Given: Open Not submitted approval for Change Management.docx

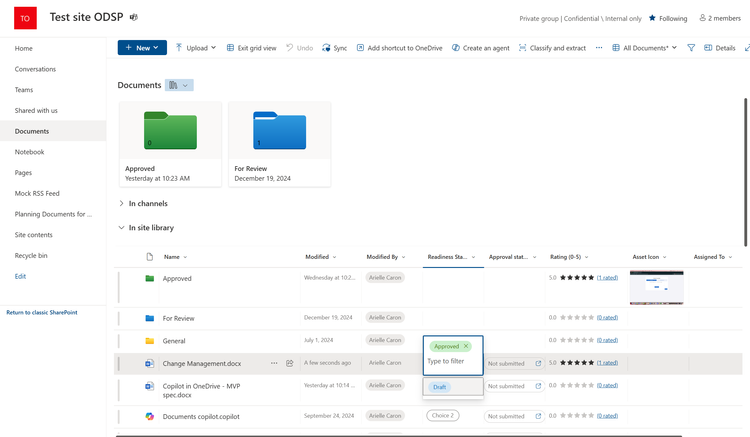Looking at the screenshot, I should (515, 363).
